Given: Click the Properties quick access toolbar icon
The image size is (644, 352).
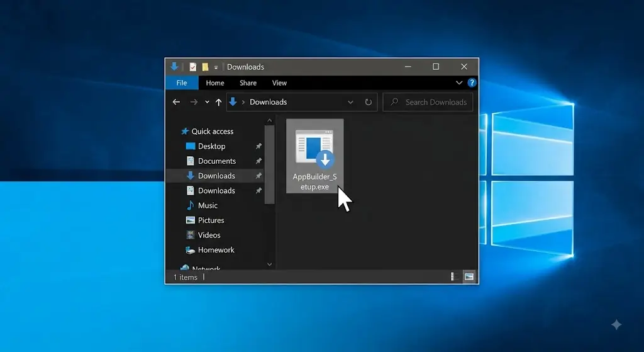Looking at the screenshot, I should [x=192, y=67].
